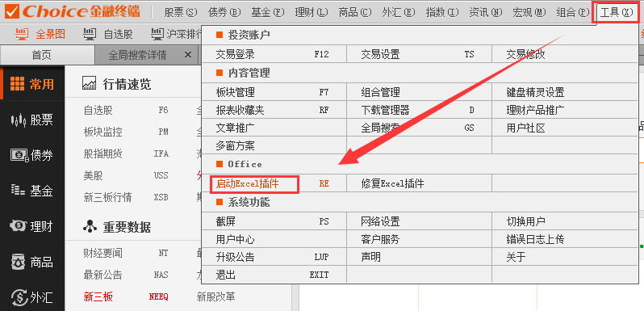Switch to the 首页 tab
This screenshot has width=644, height=311.
pyautogui.click(x=41, y=55)
